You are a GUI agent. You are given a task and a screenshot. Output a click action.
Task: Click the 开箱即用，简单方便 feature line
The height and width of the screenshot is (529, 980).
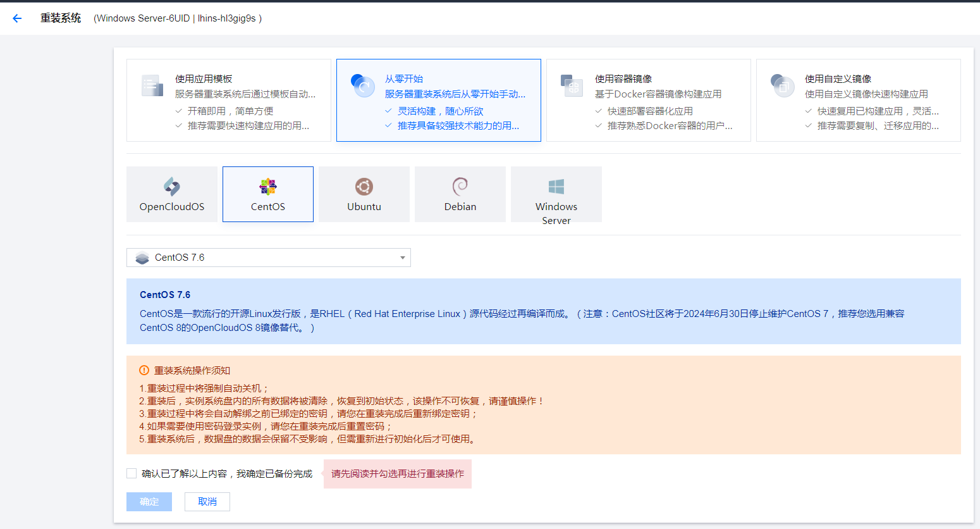[x=231, y=111]
